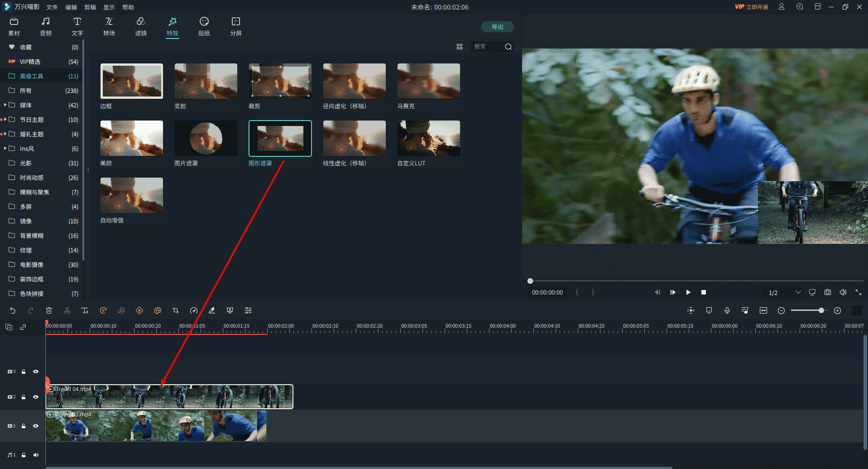This screenshot has width=868, height=469.
Task: Click the timeline zoom slider handle
Action: [x=821, y=310]
